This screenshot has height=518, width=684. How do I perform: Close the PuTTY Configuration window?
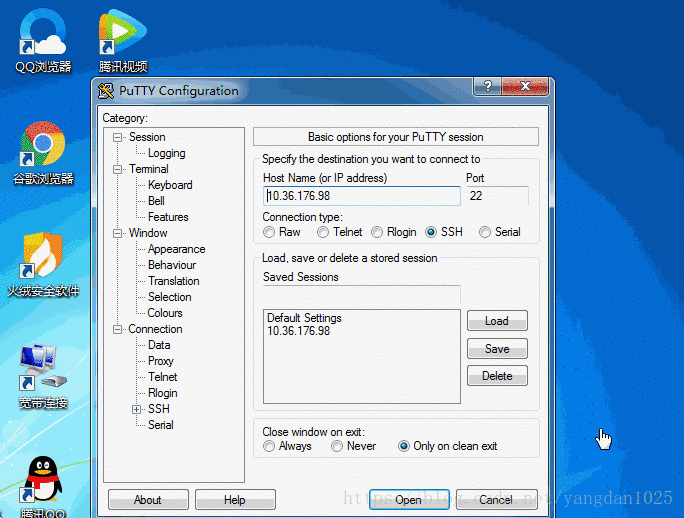pyautogui.click(x=525, y=86)
